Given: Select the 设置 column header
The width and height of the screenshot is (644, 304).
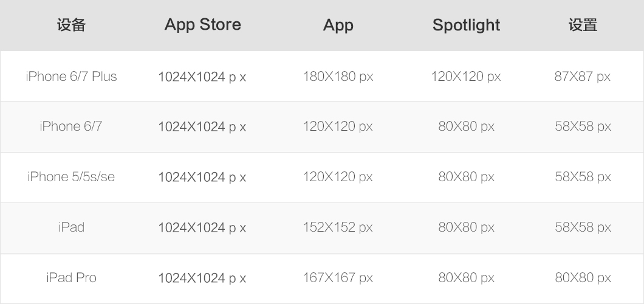Looking at the screenshot, I should (x=583, y=25).
